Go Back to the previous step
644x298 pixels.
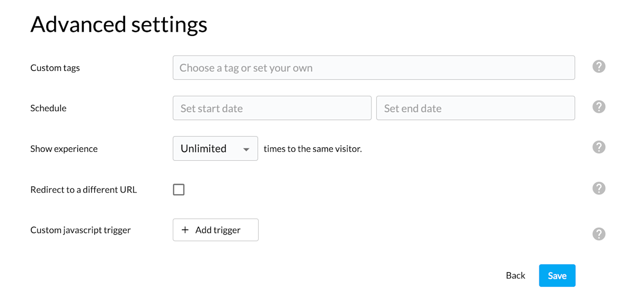[x=515, y=275]
